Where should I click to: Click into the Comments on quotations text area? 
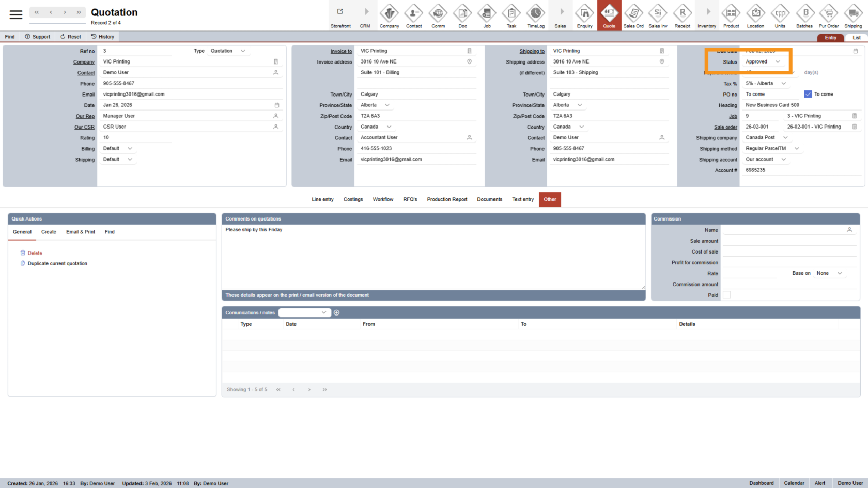pyautogui.click(x=433, y=257)
